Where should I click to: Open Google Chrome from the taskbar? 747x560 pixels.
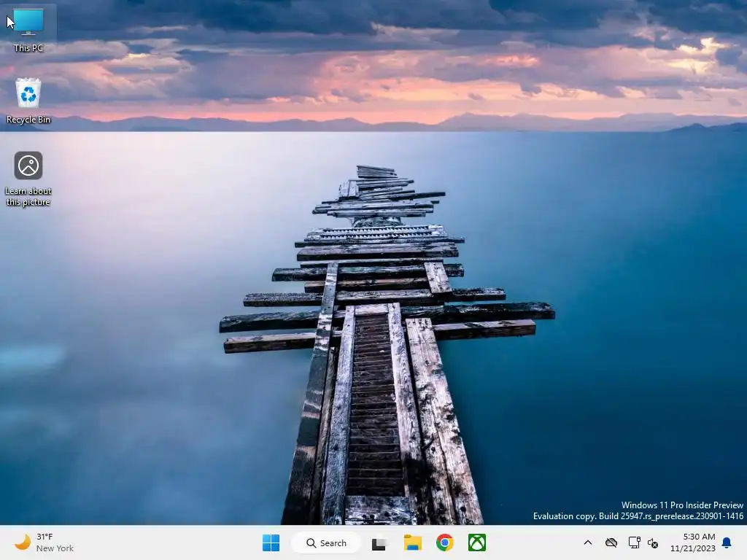(444, 542)
